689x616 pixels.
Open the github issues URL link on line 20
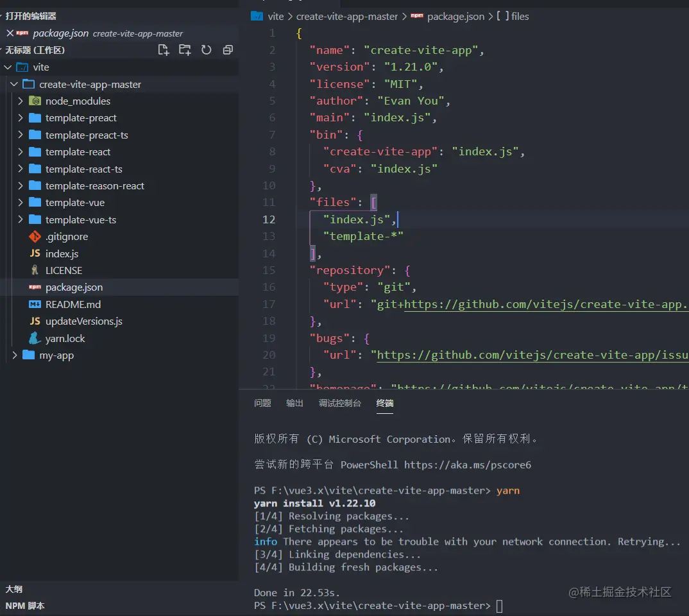pyautogui.click(x=532, y=355)
